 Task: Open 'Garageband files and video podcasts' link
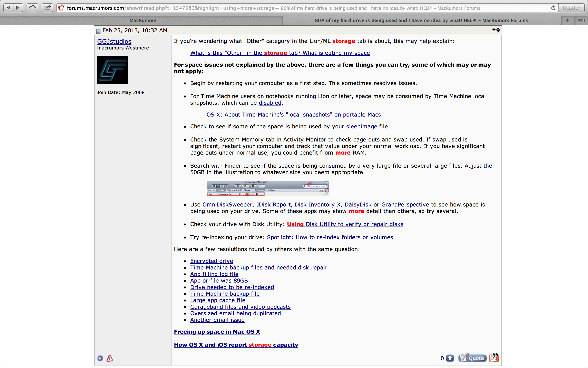pos(240,307)
